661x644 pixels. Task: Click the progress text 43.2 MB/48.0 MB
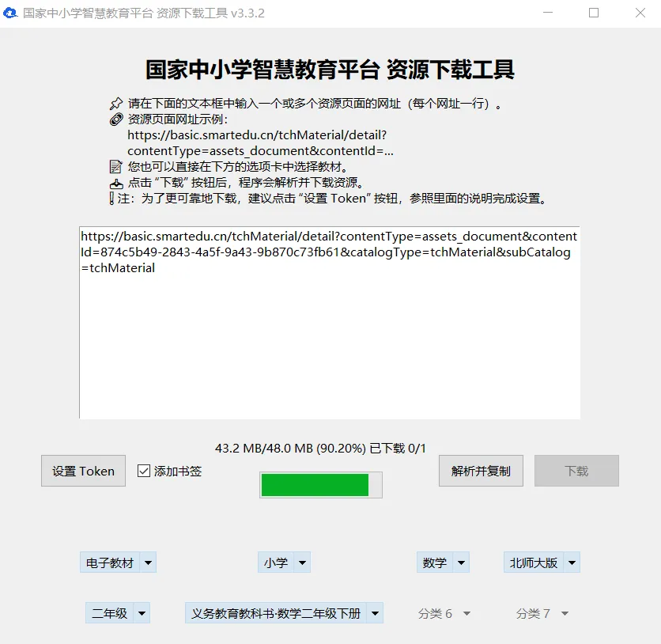click(263, 448)
